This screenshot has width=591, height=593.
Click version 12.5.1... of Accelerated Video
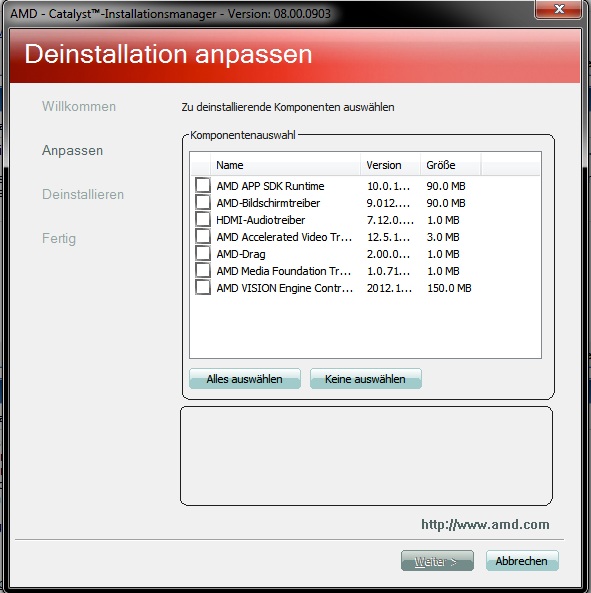pos(388,237)
